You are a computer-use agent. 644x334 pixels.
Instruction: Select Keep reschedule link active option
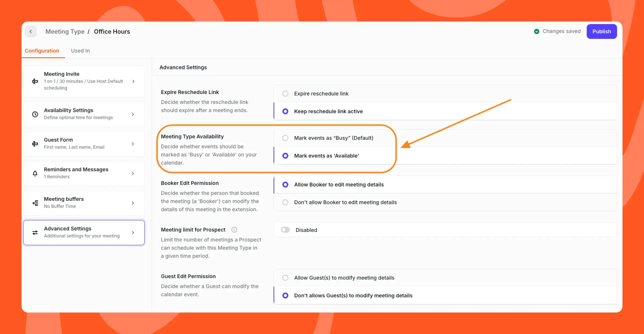click(x=445, y=111)
